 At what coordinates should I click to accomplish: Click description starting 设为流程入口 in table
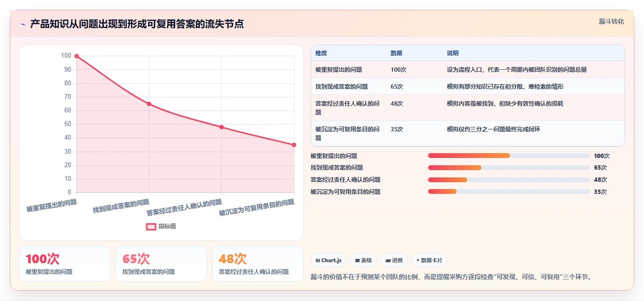coord(517,70)
